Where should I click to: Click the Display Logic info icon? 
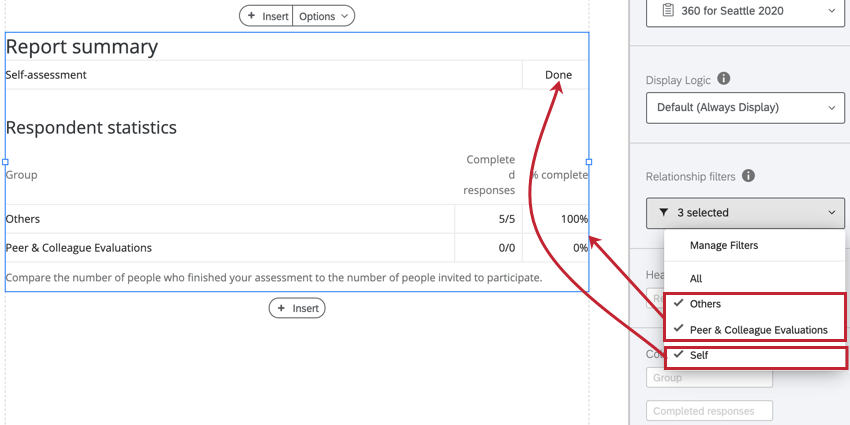pos(724,79)
